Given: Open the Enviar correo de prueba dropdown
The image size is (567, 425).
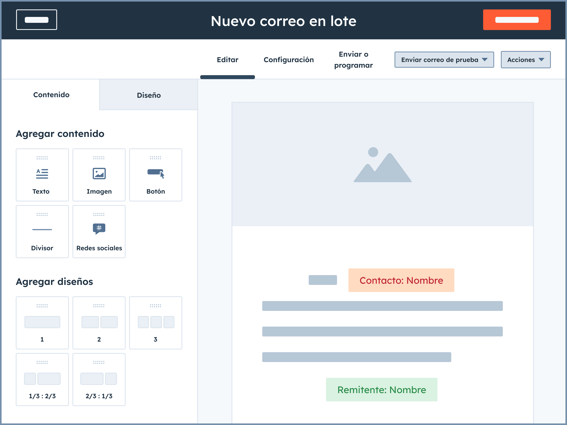Looking at the screenshot, I should click(444, 60).
